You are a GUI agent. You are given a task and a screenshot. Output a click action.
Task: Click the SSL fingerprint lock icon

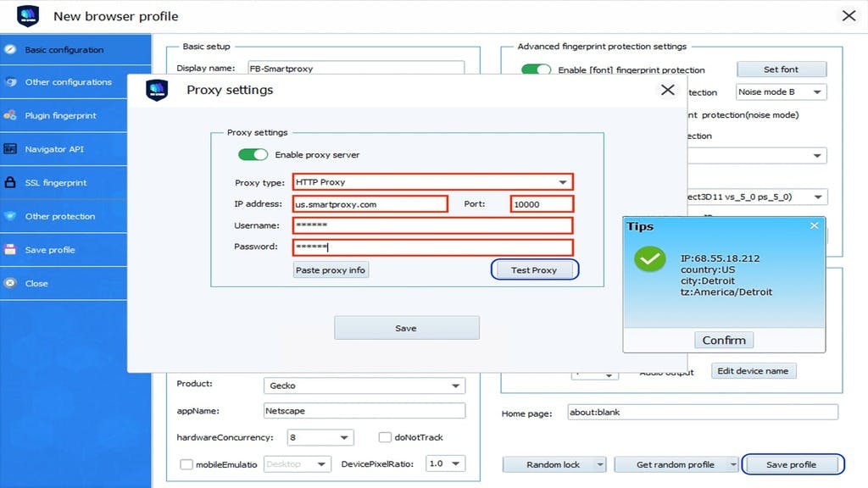10,182
